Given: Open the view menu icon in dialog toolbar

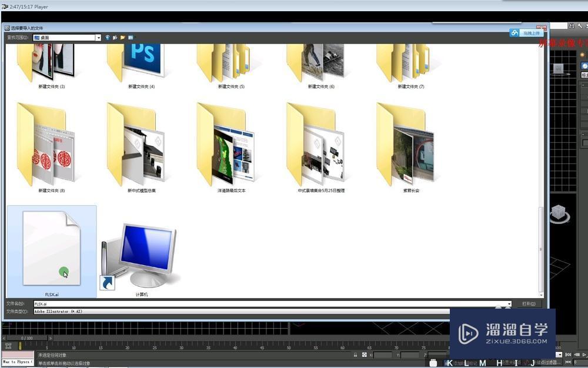Looking at the screenshot, I should pos(131,38).
